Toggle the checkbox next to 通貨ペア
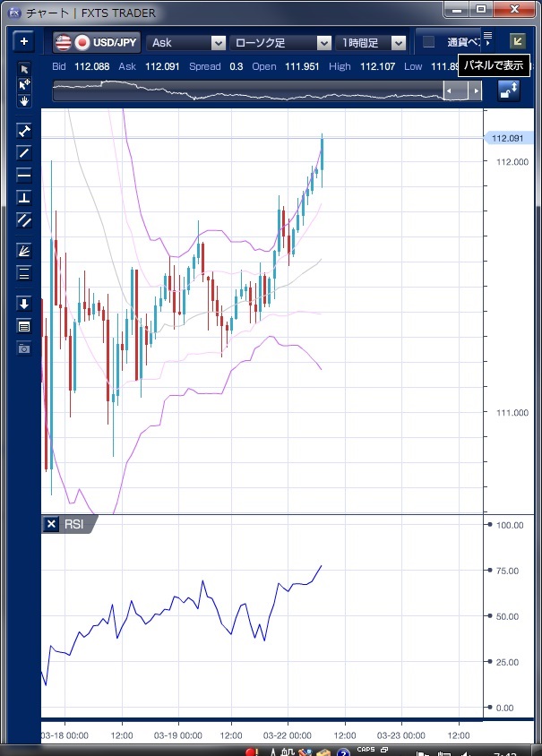The height and width of the screenshot is (756, 542). [429, 42]
